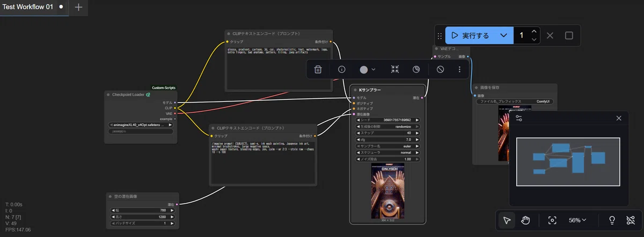Open new workflow tab with plus icon

78,8
